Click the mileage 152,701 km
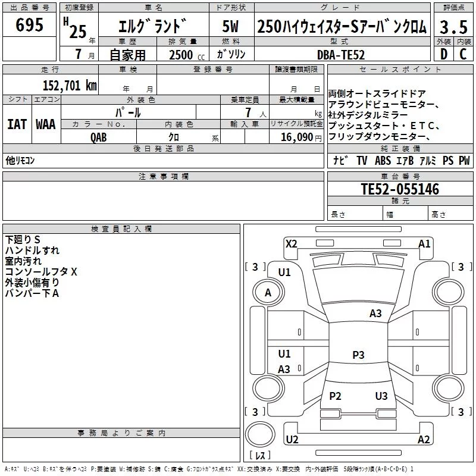The width and height of the screenshot is (476, 476). (x=70, y=85)
